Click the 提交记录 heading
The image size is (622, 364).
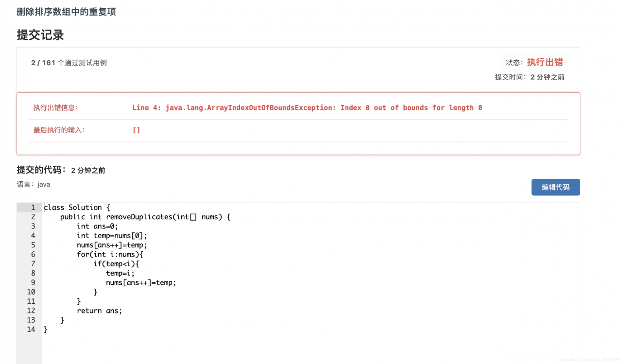pyautogui.click(x=40, y=35)
